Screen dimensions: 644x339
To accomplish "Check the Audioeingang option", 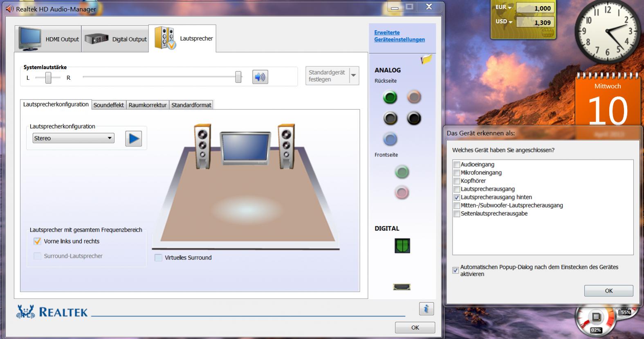I will click(x=457, y=165).
